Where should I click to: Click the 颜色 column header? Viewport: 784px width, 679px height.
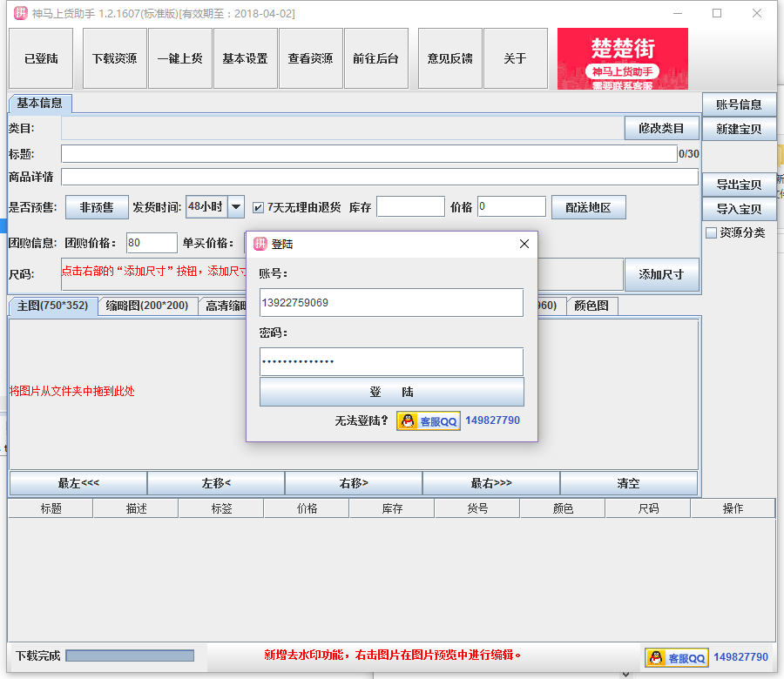(x=563, y=508)
